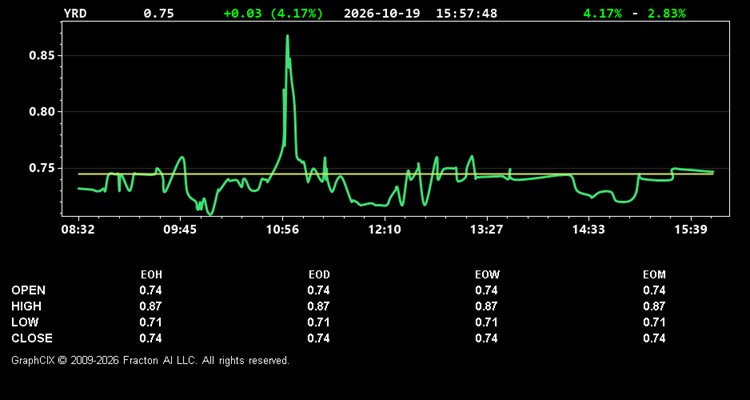Image resolution: width=750 pixels, height=400 pixels.
Task: Click the CLOSE value 0.74 under EOM
Action: click(x=654, y=338)
